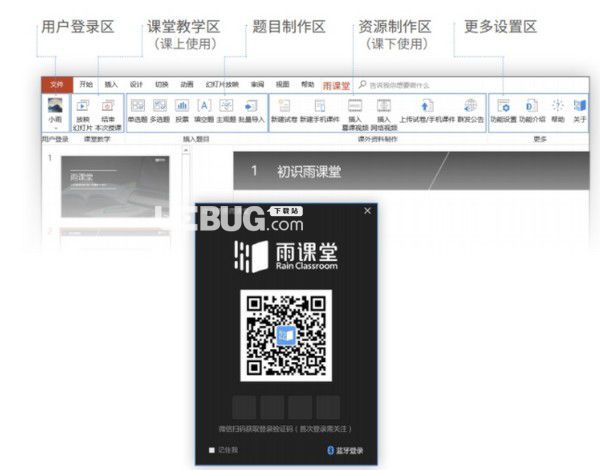Click the 雨课堂 Rain Classroom logo in dialog
The width and height of the screenshot is (600, 470).
coord(286,256)
